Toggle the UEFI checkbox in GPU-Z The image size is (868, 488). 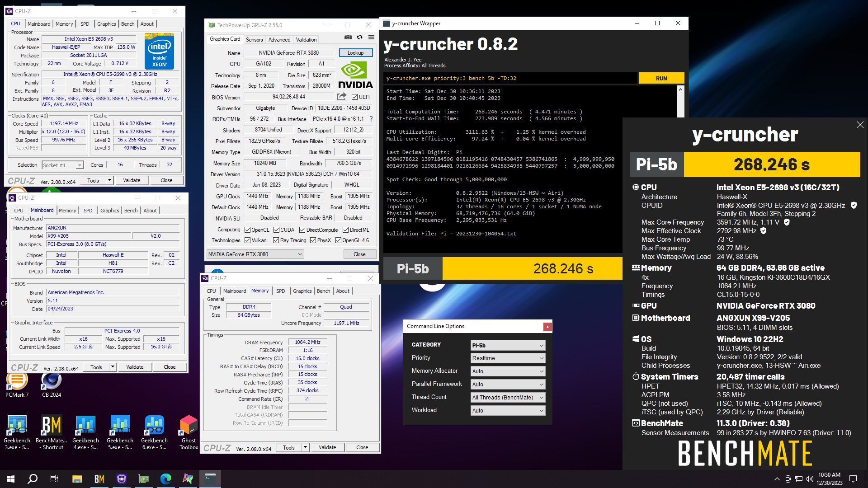click(354, 97)
